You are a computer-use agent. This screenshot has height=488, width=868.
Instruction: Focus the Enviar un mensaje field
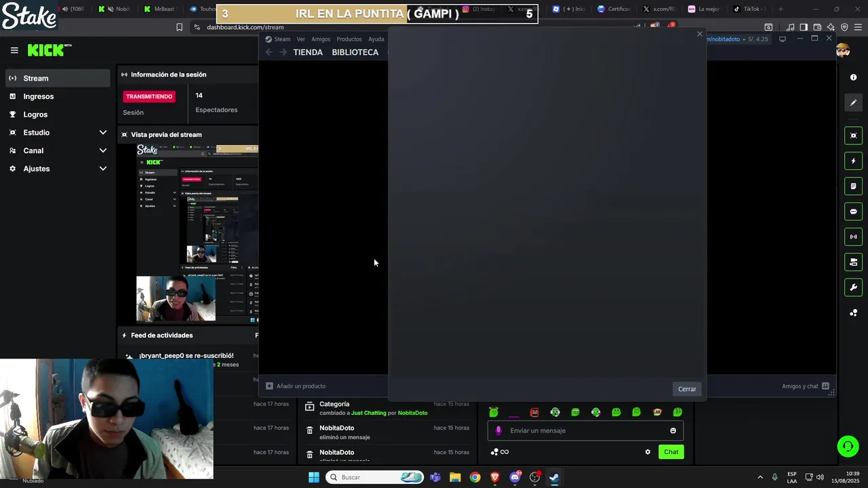point(585,430)
